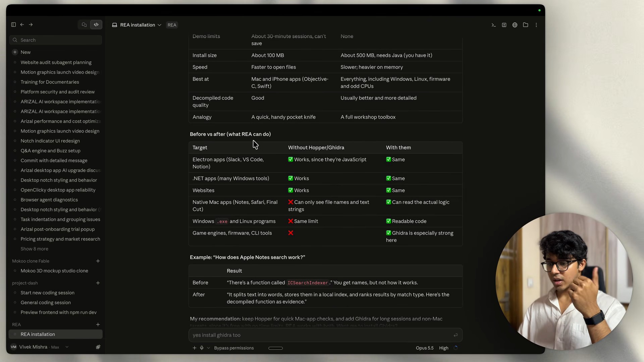Select the REA installation session row
The height and width of the screenshot is (362, 644).
[x=56, y=334]
